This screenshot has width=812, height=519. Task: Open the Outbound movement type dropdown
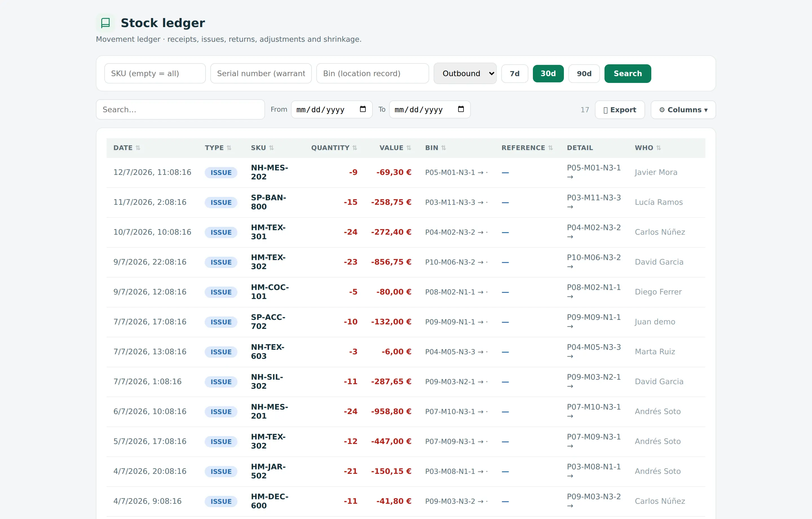pos(465,74)
